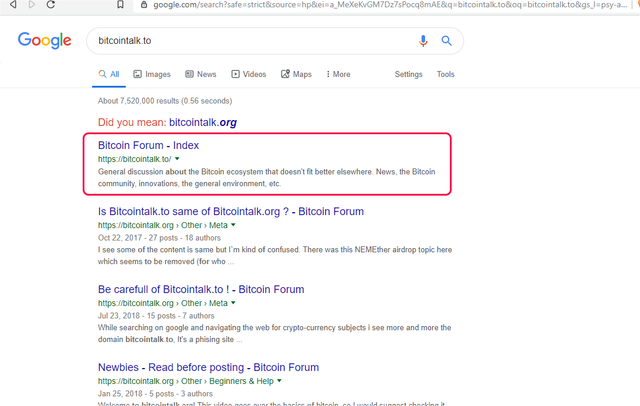Start voice search with microphone icon
This screenshot has width=640, height=406.
423,41
